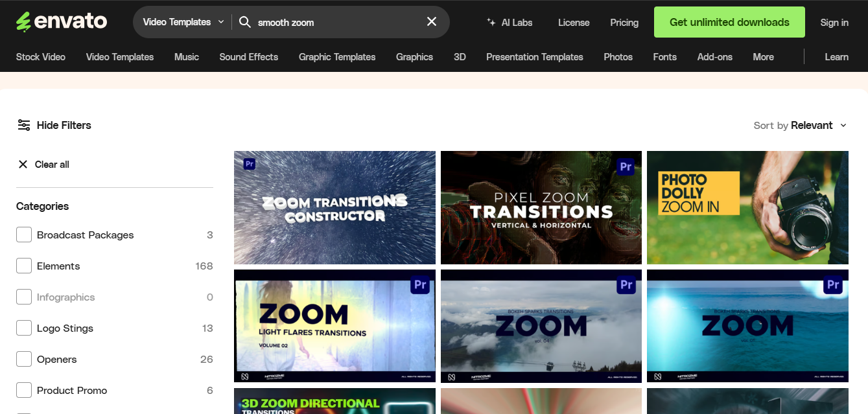The width and height of the screenshot is (868, 414).
Task: Click the Categories heading
Action: click(42, 206)
